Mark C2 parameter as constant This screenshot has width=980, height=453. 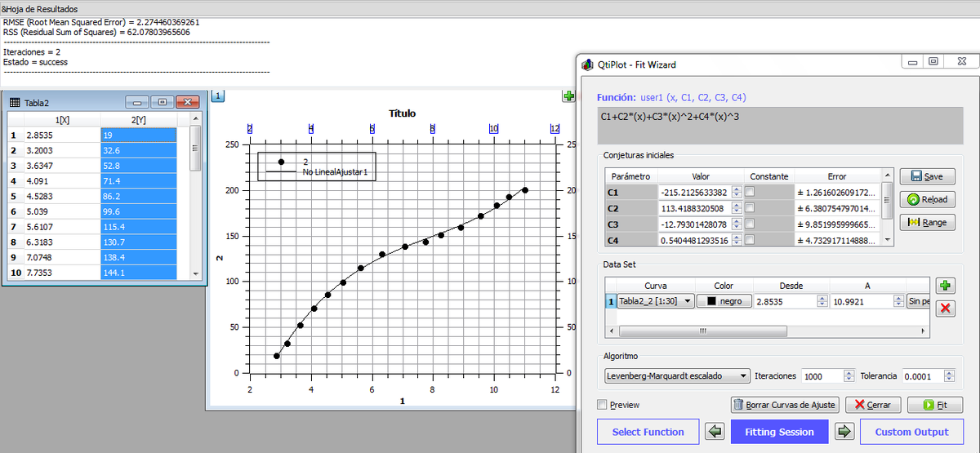tap(750, 207)
